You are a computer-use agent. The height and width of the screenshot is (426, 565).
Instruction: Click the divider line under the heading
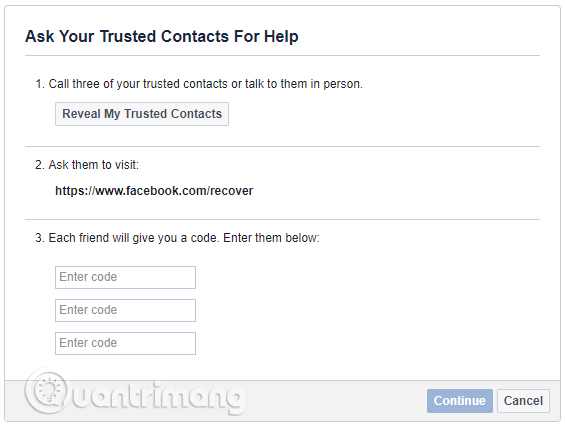[x=282, y=56]
